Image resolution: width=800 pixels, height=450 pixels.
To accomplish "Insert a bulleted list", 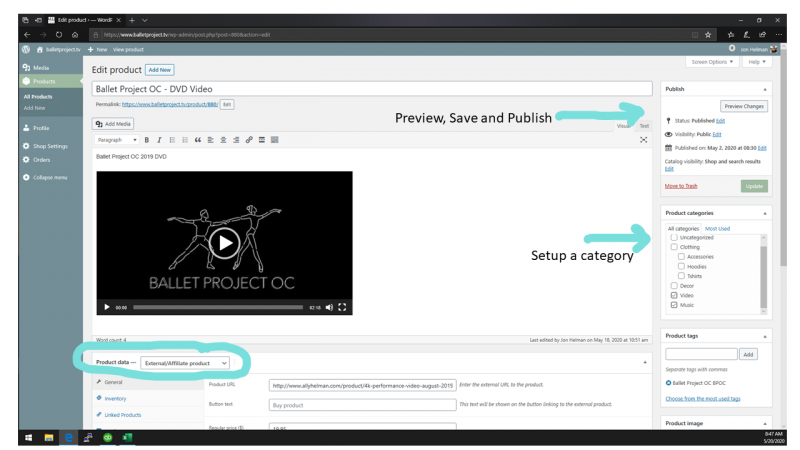I will pyautogui.click(x=172, y=140).
